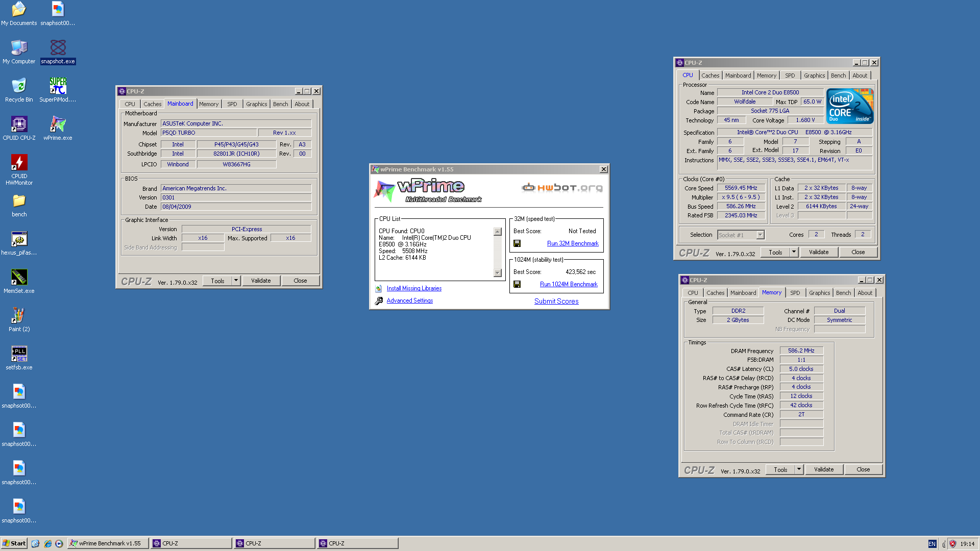This screenshot has height=551, width=980.
Task: Click CAS# Latency 5.0 clocks value
Action: (x=801, y=369)
